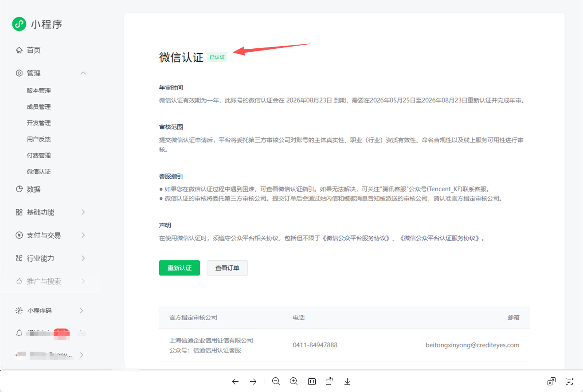This screenshot has width=583, height=392.
Task: Open 开发管理 in the sidebar
Action: tap(39, 123)
